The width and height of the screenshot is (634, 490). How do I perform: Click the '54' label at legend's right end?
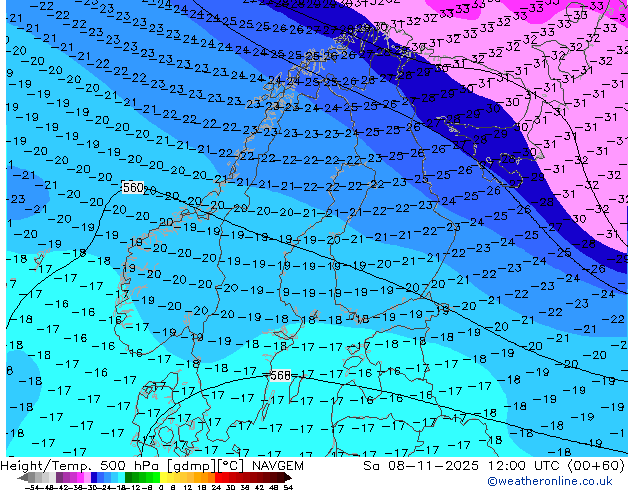tap(288, 487)
